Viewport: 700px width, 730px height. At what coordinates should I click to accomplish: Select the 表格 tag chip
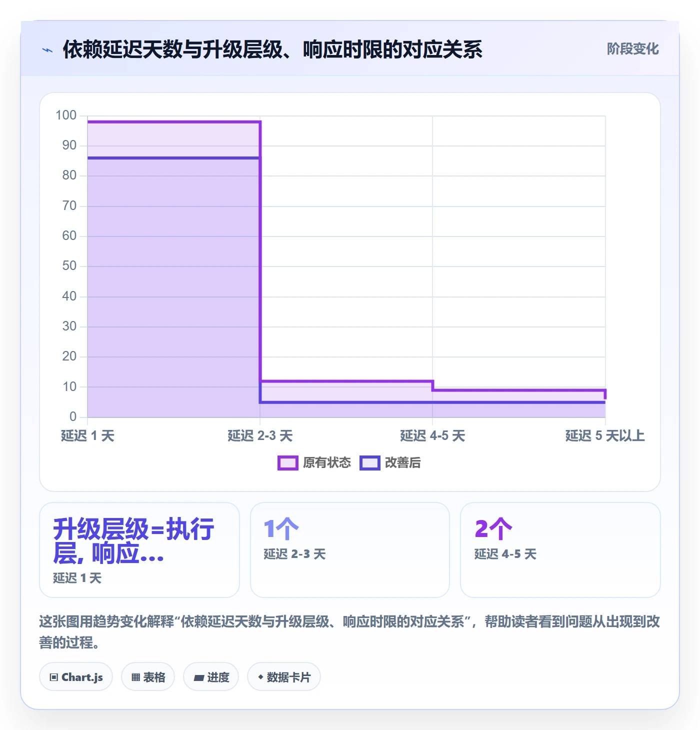click(148, 677)
